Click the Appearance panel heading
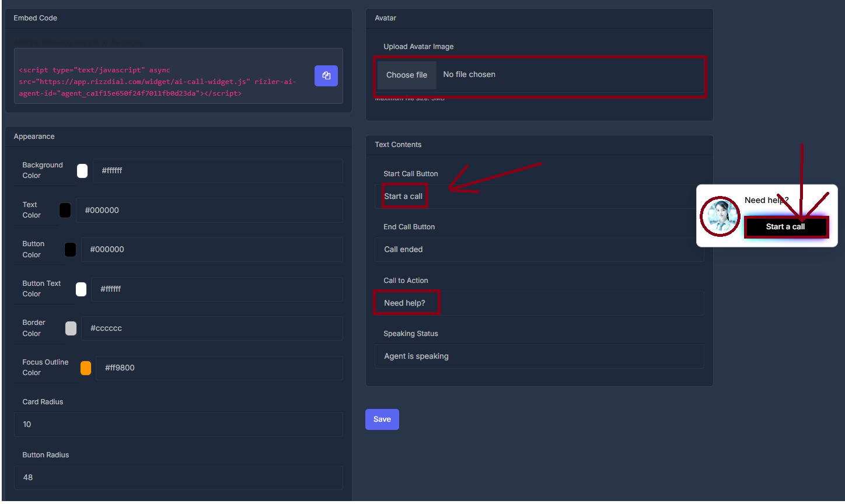The height and width of the screenshot is (504, 845). 34,136
